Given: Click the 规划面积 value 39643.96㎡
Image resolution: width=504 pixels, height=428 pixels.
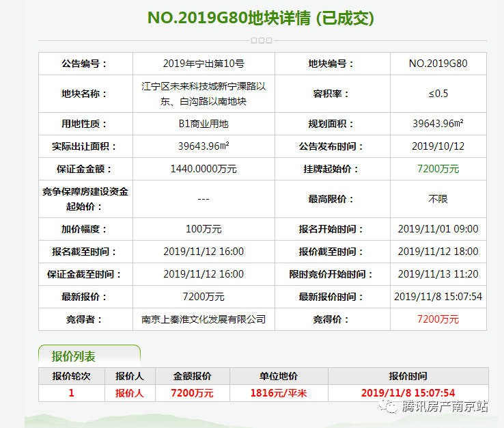Looking at the screenshot, I should 438,124.
